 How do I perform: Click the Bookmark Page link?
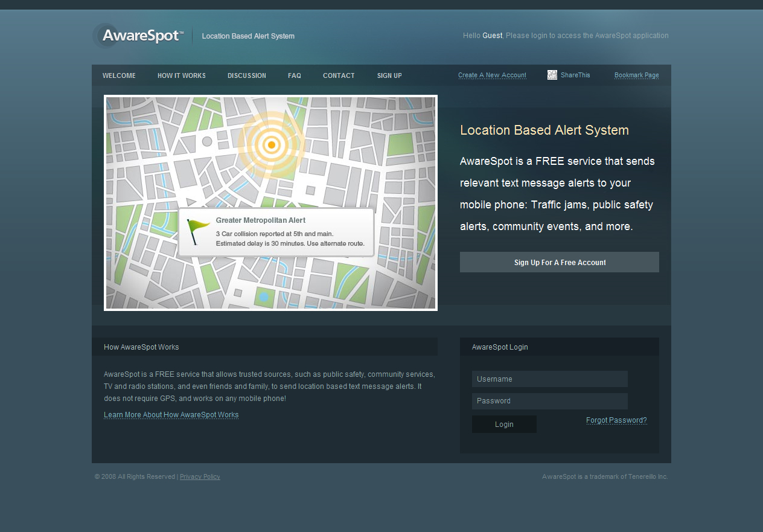pyautogui.click(x=637, y=75)
